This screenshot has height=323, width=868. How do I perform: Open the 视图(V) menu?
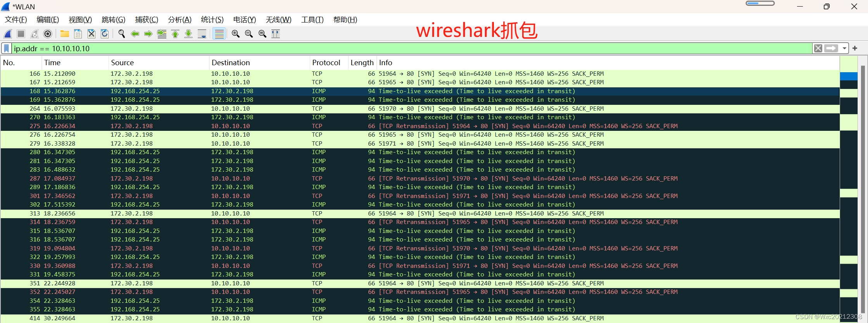80,20
